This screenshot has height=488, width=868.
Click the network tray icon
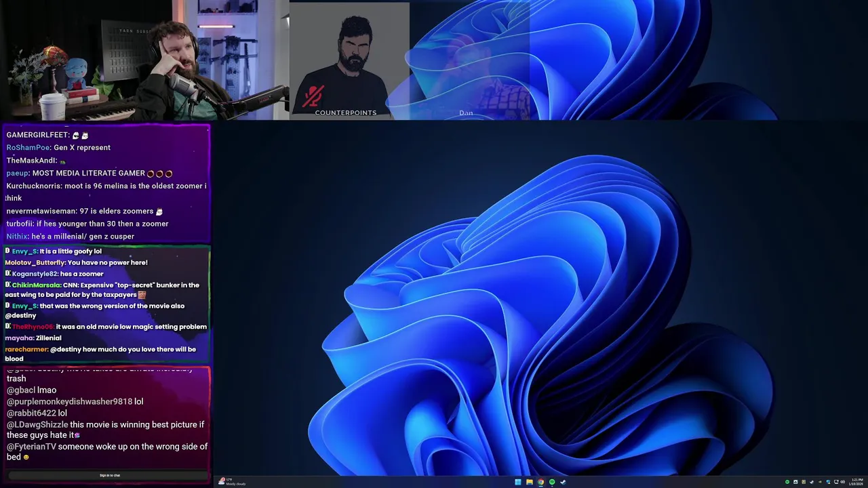click(x=835, y=482)
